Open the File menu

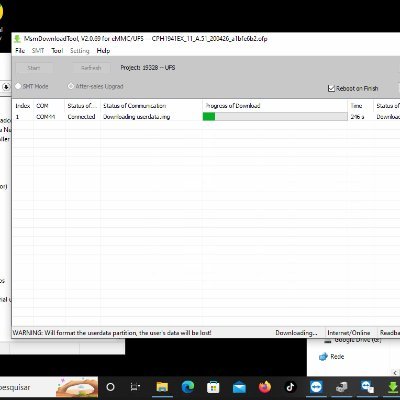click(20, 51)
